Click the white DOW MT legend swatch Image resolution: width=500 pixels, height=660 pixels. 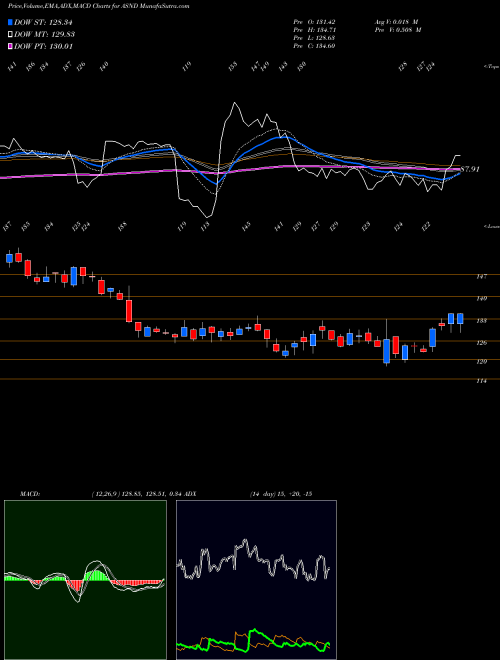(x=10, y=34)
